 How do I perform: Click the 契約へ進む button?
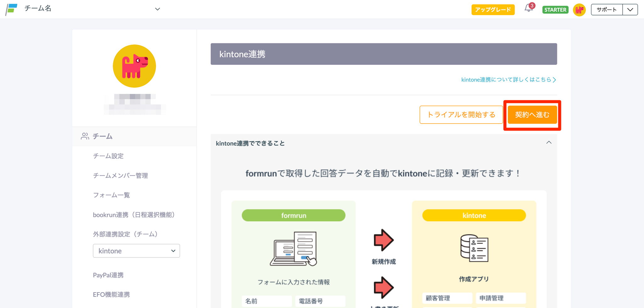(x=532, y=115)
